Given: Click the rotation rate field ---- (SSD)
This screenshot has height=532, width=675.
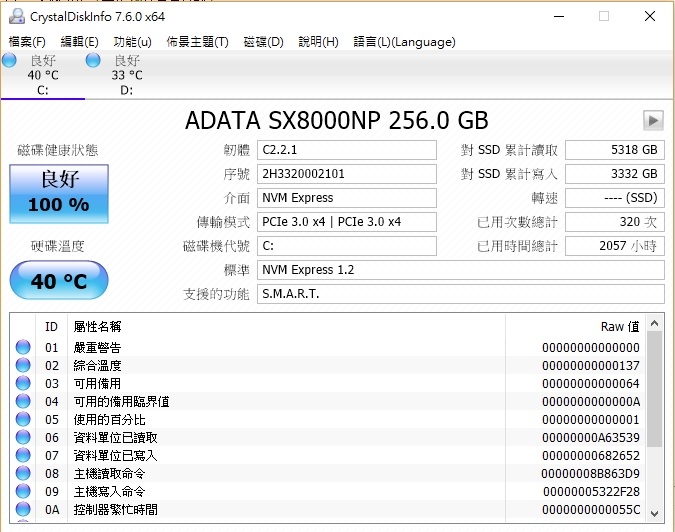Looking at the screenshot, I should [615, 198].
